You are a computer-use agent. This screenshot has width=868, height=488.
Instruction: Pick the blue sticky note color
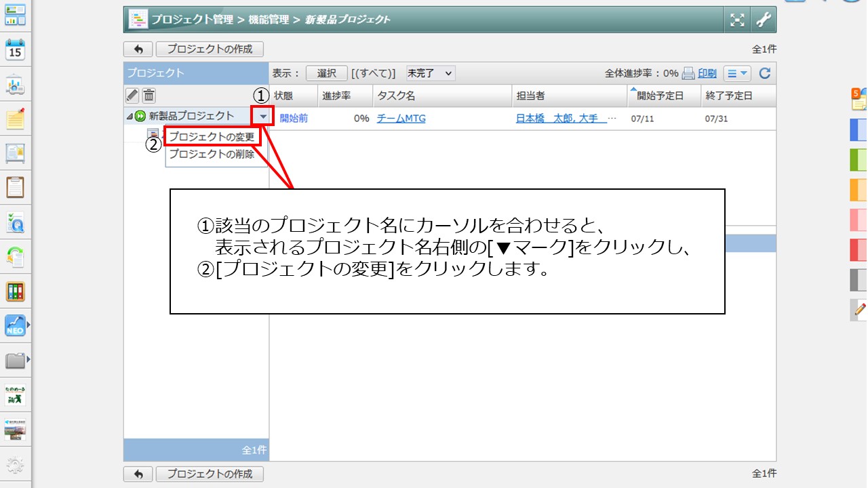(x=859, y=129)
